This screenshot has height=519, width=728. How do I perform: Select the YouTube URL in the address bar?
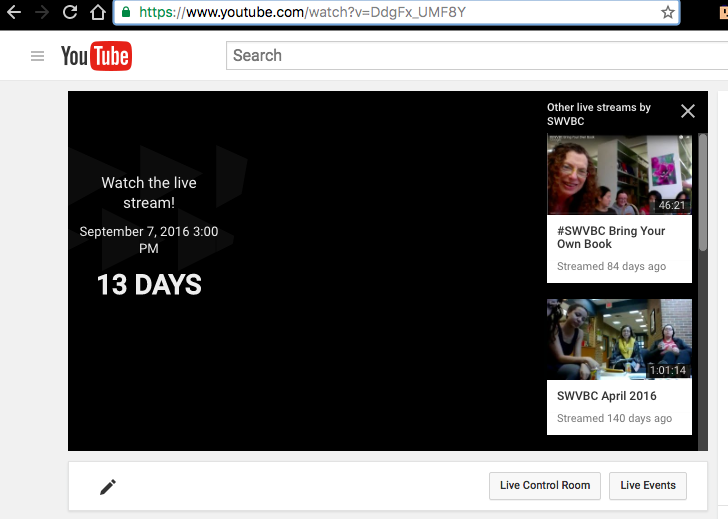302,12
